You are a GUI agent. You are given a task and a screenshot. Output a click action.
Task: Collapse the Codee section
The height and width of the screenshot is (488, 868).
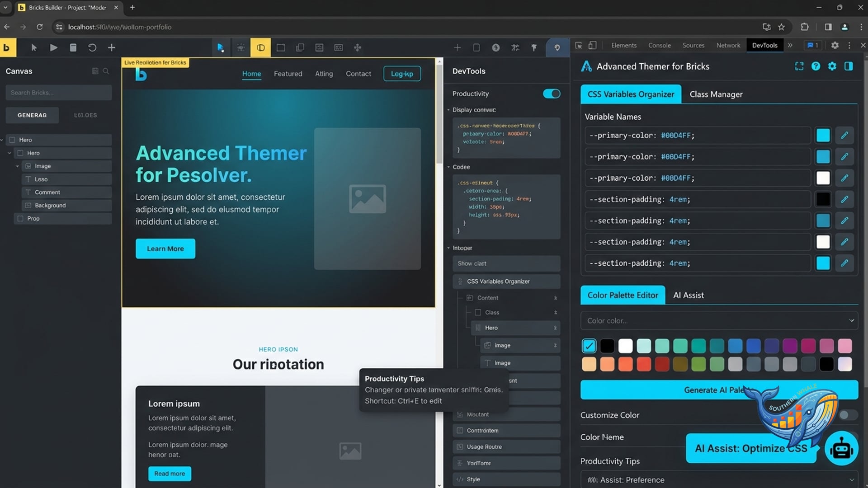448,167
